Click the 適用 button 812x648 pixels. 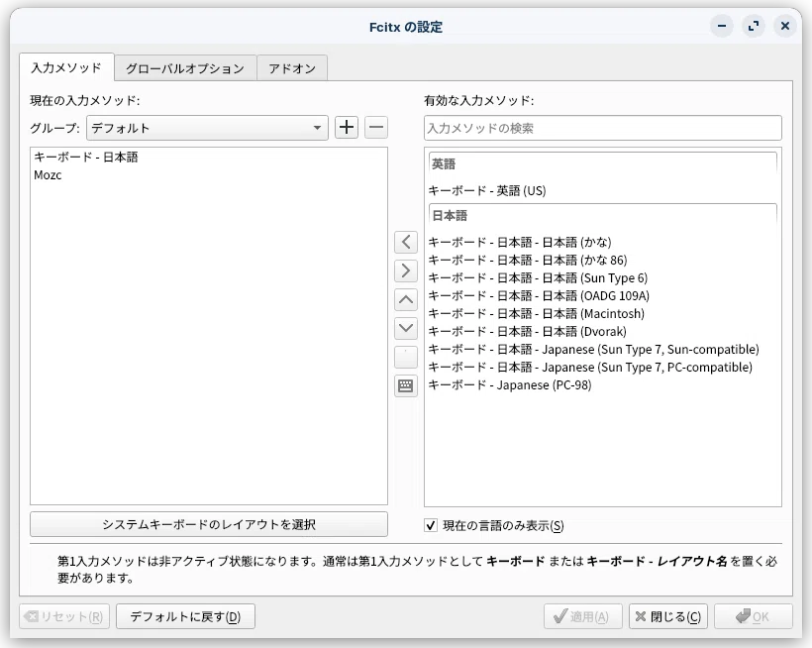(582, 616)
